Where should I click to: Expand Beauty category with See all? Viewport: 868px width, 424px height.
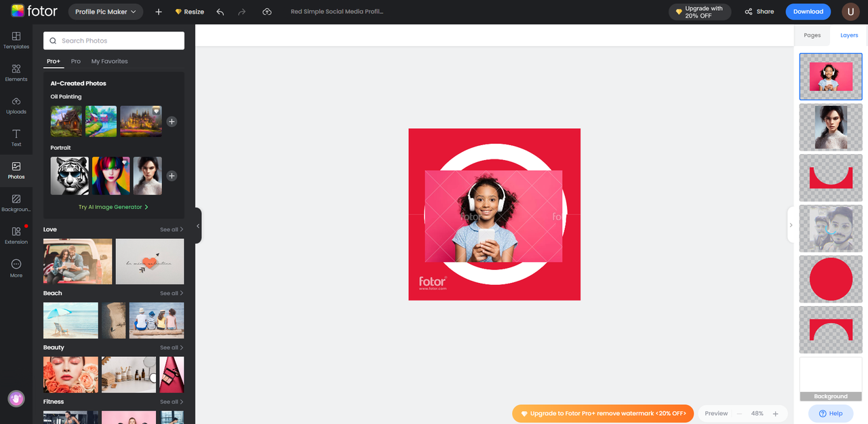pos(172,347)
